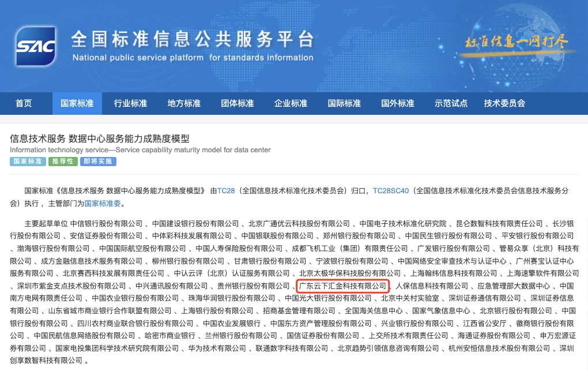Viewport: 588px width, 371px height.
Task: Click the text 广发银行股份有限公司
Action: pos(453,249)
